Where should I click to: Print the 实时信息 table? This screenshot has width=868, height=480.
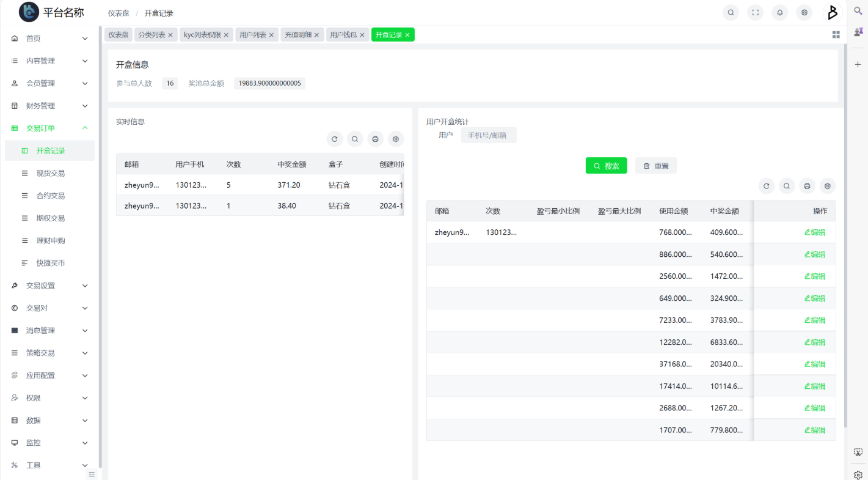pos(375,139)
